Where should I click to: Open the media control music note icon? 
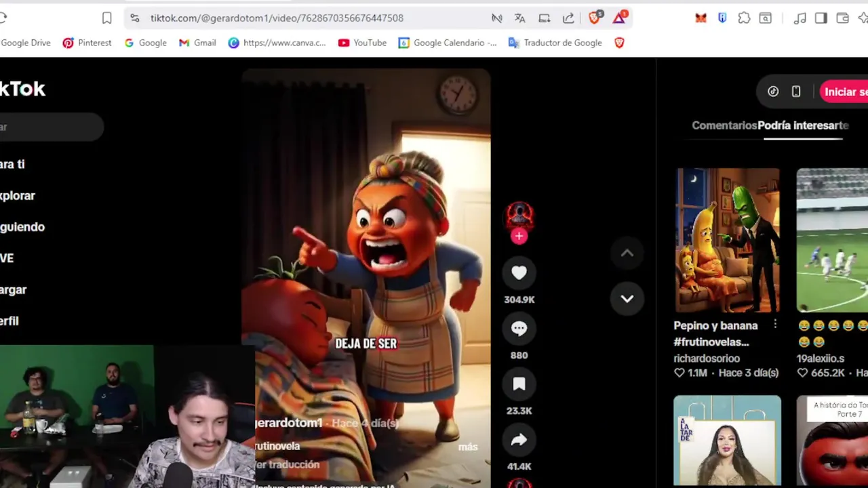(800, 18)
